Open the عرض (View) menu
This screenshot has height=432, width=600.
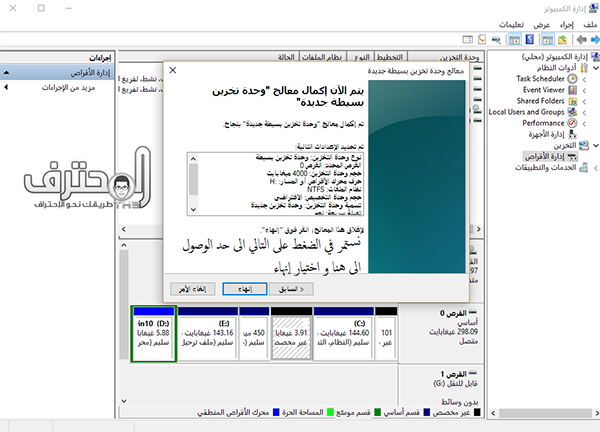click(541, 22)
